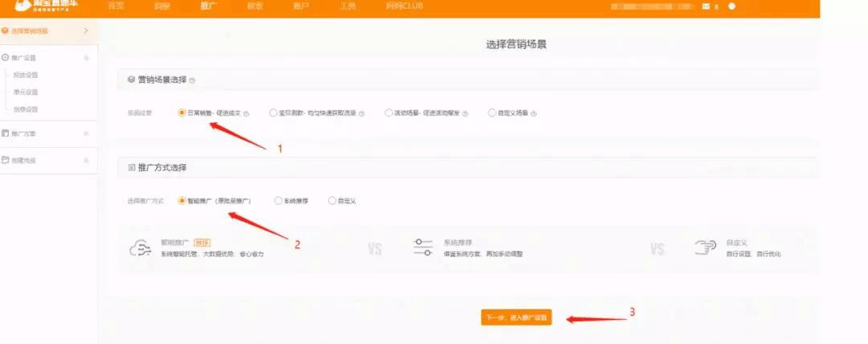Screen dimensions: 868x344
Task: Click help icon after 日常销售 option
Action: [x=246, y=113]
